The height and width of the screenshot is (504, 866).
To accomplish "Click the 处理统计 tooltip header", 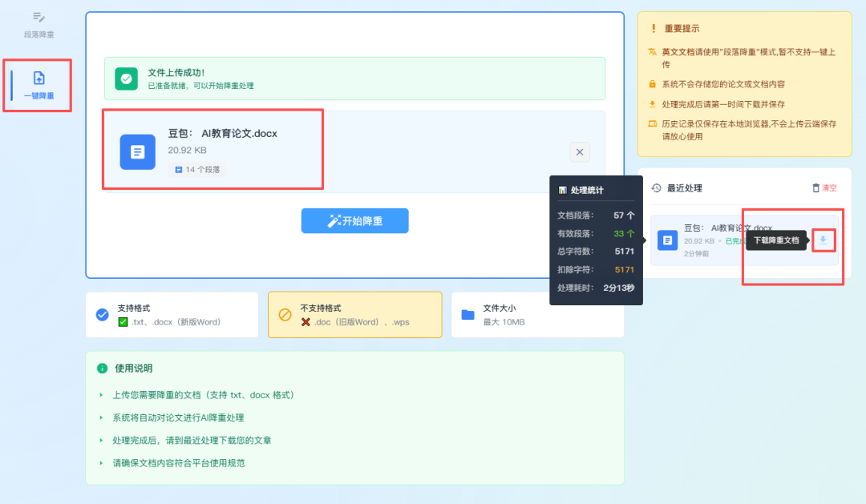I will pyautogui.click(x=586, y=190).
